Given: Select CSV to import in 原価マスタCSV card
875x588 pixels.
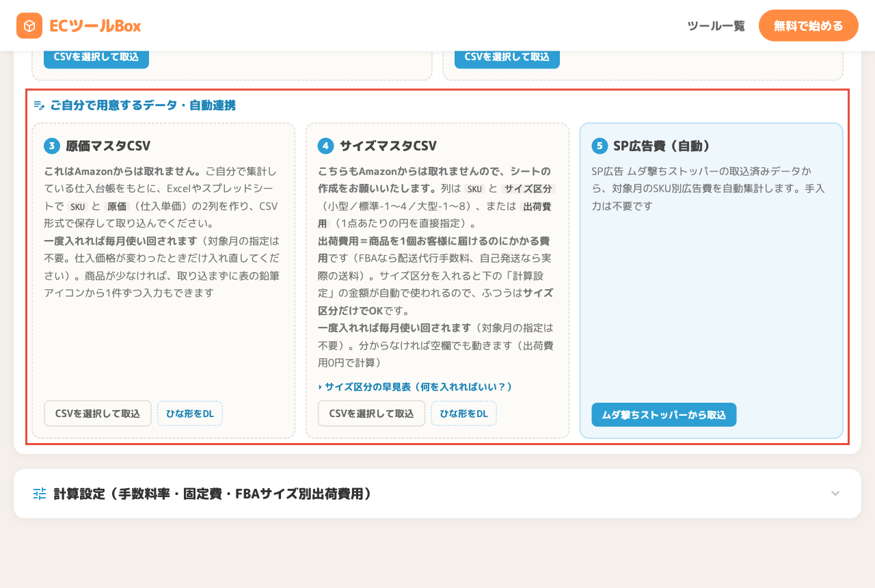Looking at the screenshot, I should [x=98, y=414].
